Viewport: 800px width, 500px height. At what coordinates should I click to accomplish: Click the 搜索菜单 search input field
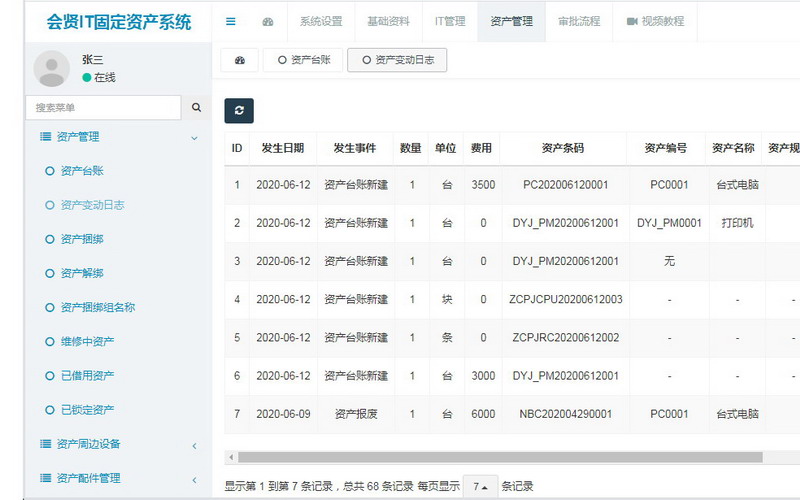[x=103, y=107]
